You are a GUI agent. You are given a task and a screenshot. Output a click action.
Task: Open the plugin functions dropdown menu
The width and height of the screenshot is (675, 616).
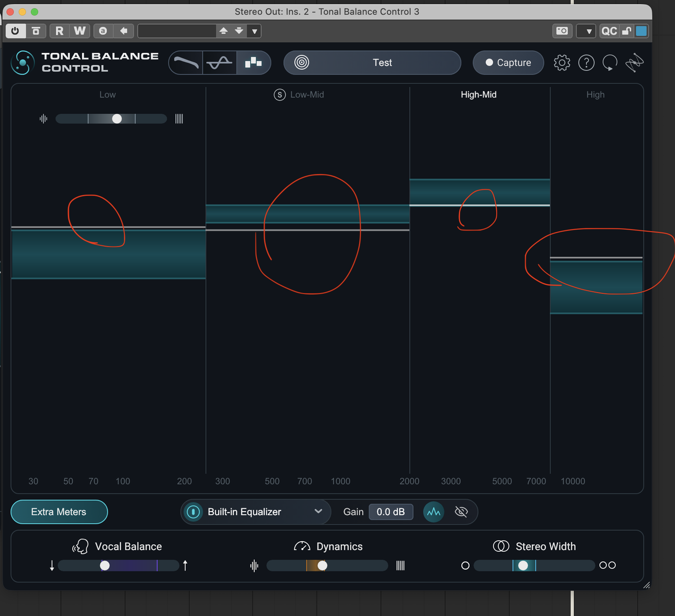586,31
